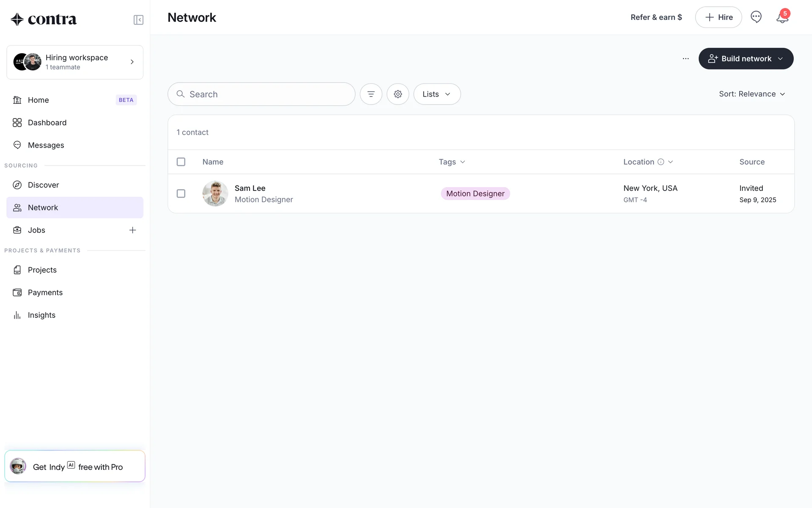Screen dimensions: 812x508
Task: Click Refer & earn $ link
Action: 656,17
